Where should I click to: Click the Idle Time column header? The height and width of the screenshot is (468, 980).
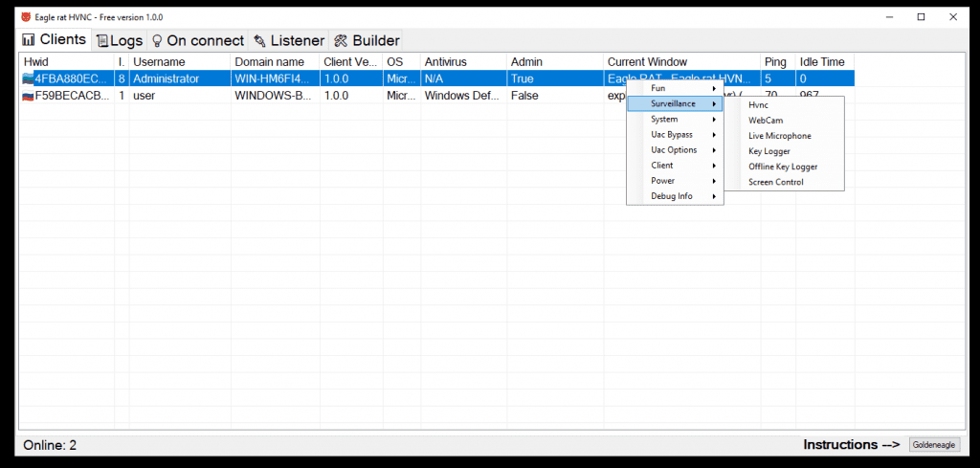(x=822, y=62)
